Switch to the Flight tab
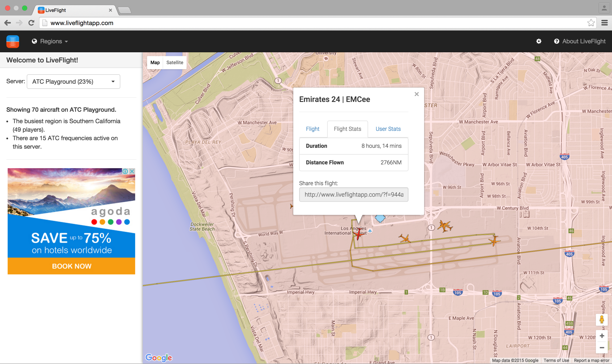This screenshot has height=364, width=612. (312, 129)
